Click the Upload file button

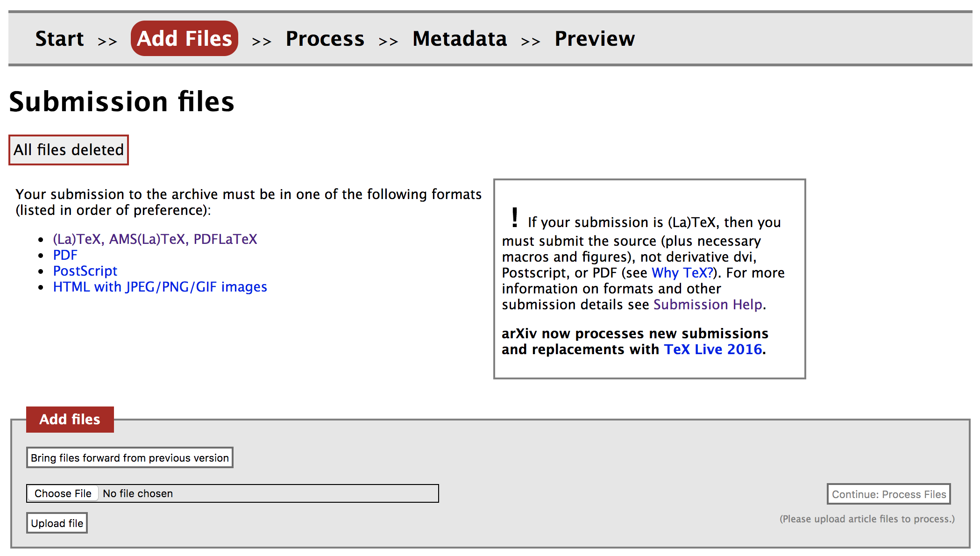tap(57, 523)
